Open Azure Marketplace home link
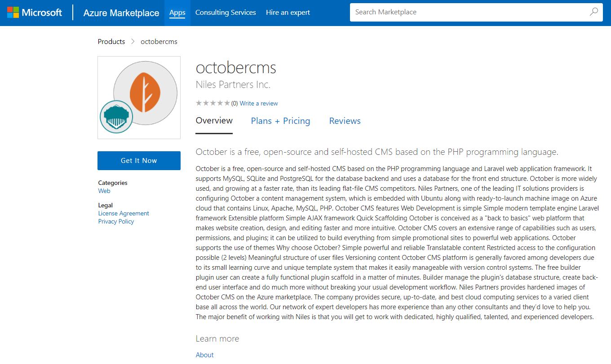Screen dimensions: 611x364 (121, 13)
